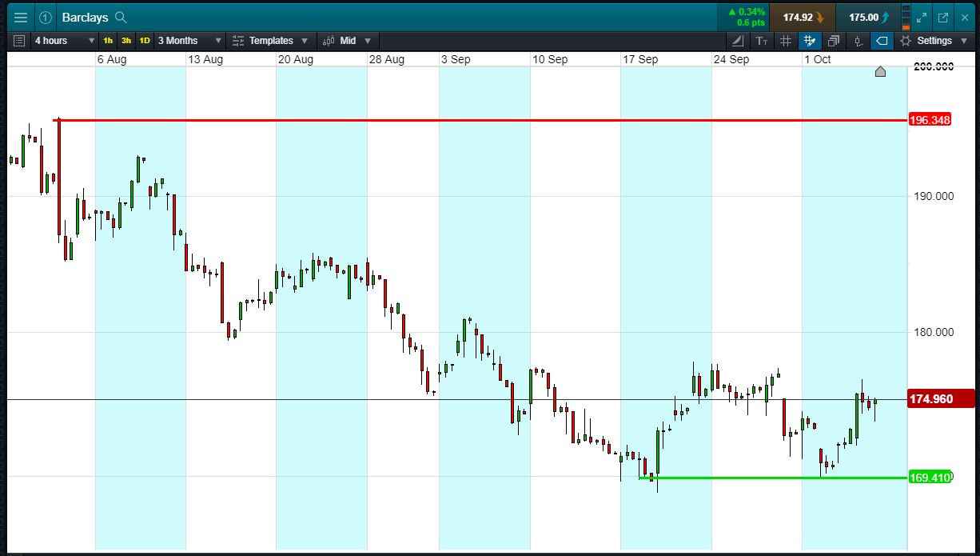Click the 3 Sep date label
Screen dimensions: 980x556
[456, 59]
